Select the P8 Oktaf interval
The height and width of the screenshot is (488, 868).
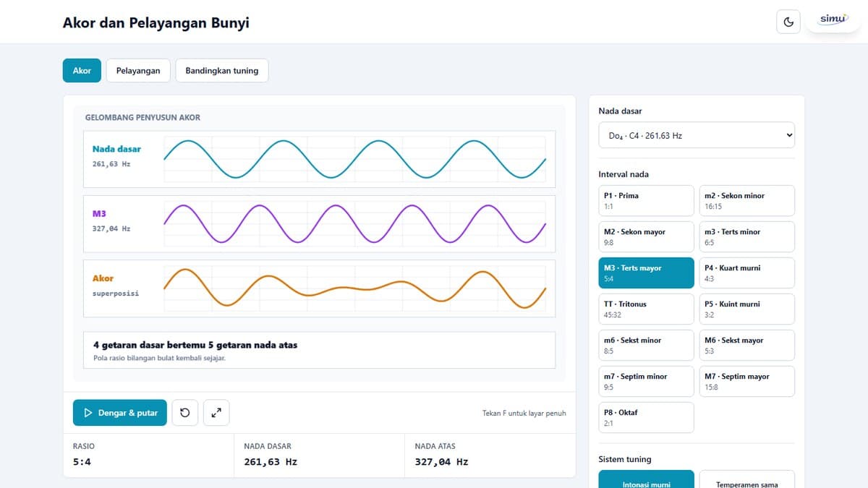(646, 417)
